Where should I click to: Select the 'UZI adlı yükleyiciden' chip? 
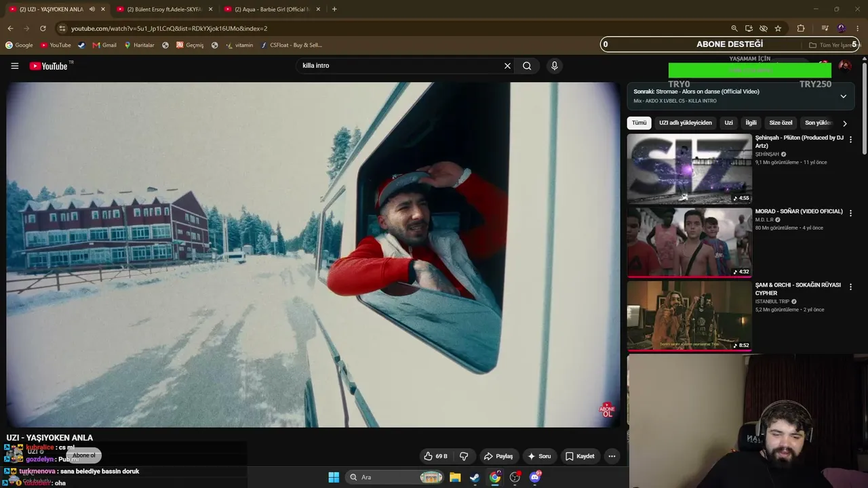pos(686,123)
